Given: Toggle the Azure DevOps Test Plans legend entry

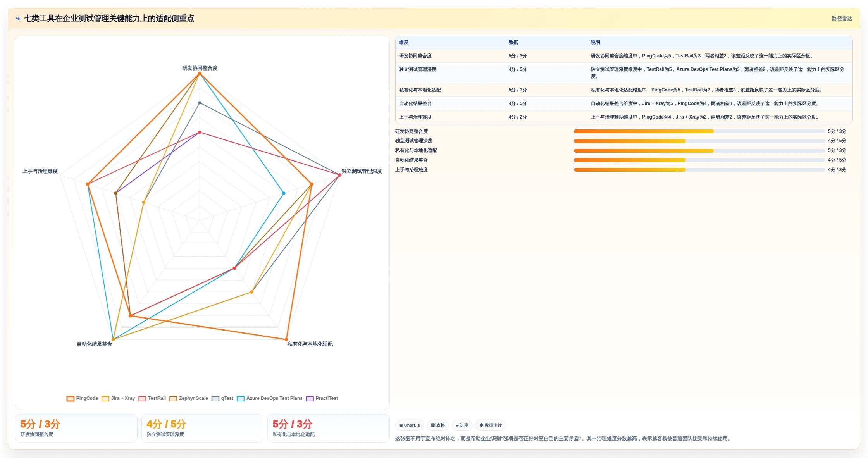Looking at the screenshot, I should (x=270, y=398).
